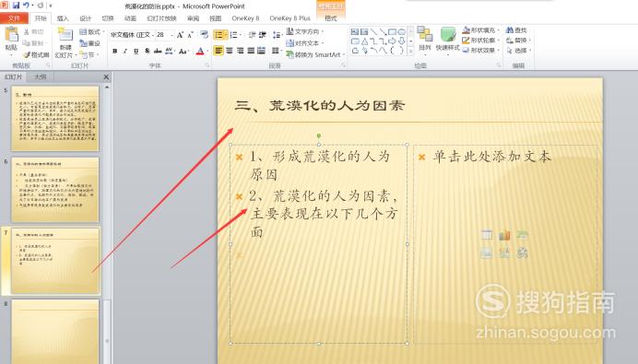The width and height of the screenshot is (638, 364).
Task: Click the decrease list level icon
Action: pyautogui.click(x=252, y=35)
